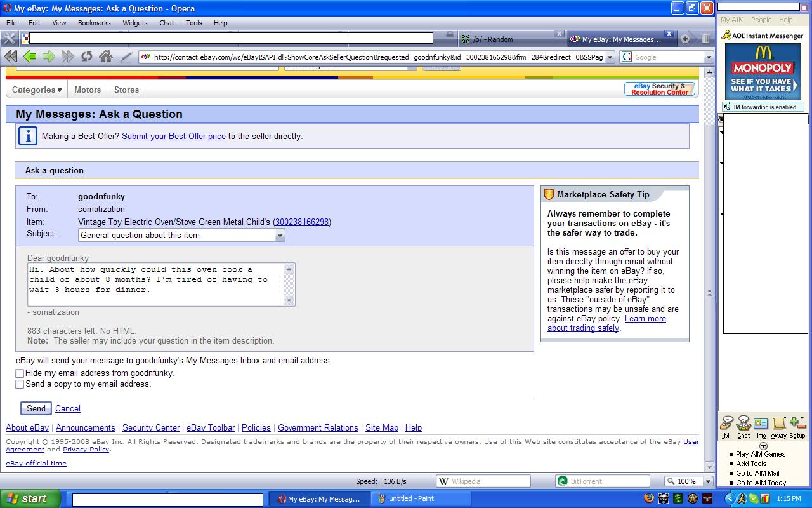Click the Windows Start button
The height and width of the screenshot is (508, 812).
(x=30, y=498)
